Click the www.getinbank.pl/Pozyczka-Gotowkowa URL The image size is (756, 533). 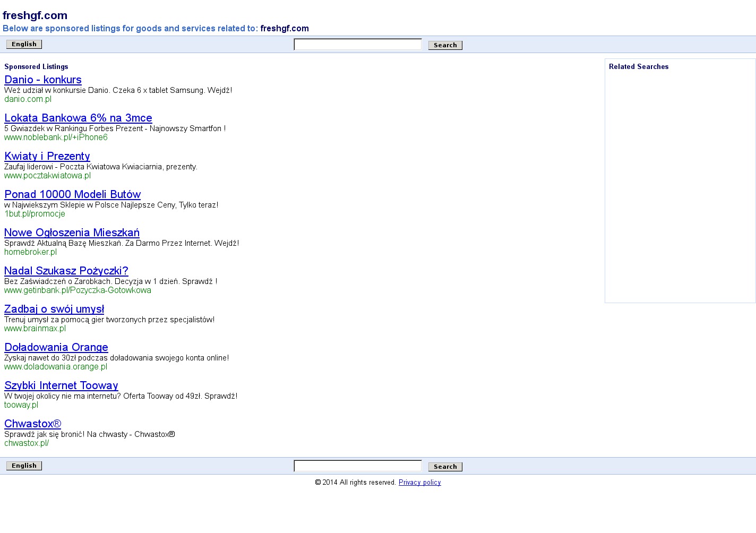78,290
